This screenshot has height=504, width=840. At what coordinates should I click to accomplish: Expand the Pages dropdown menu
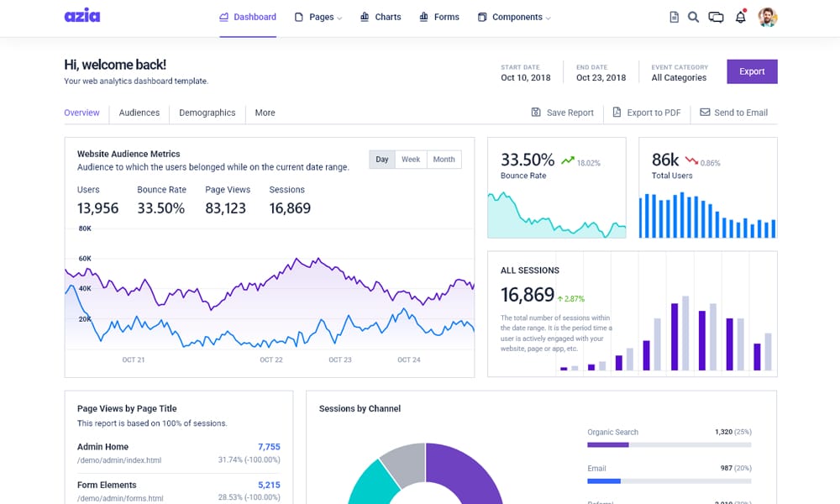pyautogui.click(x=326, y=17)
